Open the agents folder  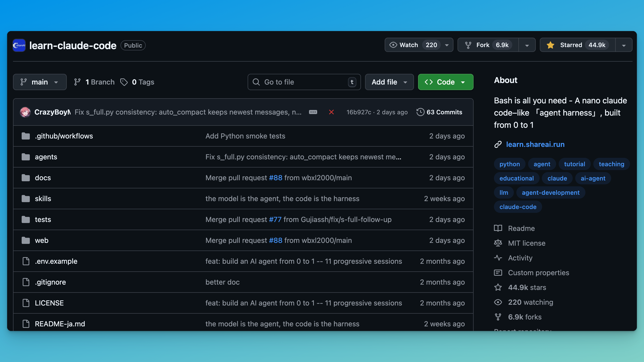pos(46,157)
